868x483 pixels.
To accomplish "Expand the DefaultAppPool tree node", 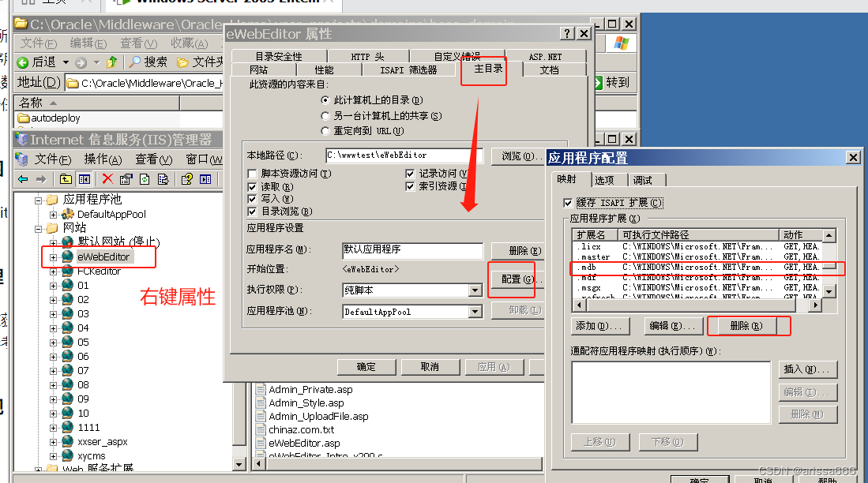I will coord(53,215).
